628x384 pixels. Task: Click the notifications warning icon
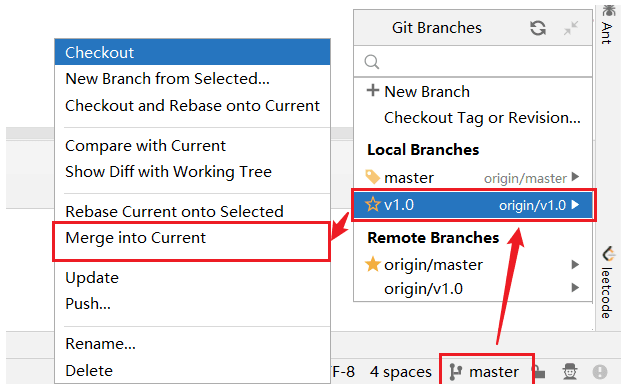[x=600, y=372]
